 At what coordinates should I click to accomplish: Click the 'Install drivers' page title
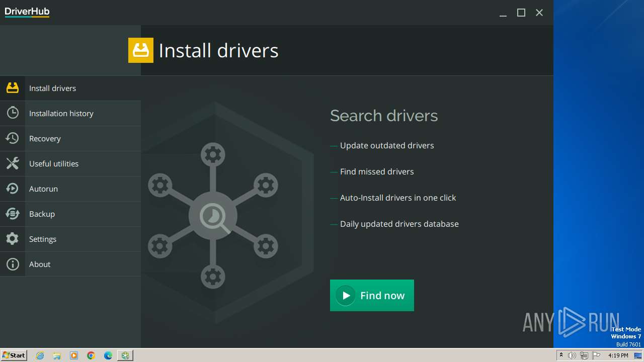coord(218,51)
